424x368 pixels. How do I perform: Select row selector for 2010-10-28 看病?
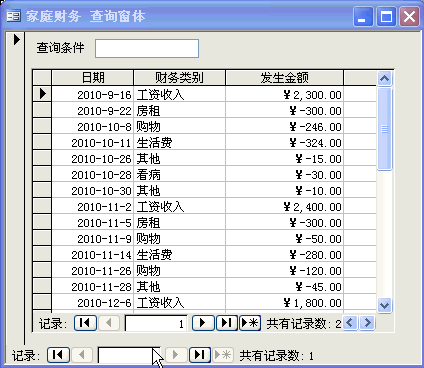pyautogui.click(x=42, y=174)
